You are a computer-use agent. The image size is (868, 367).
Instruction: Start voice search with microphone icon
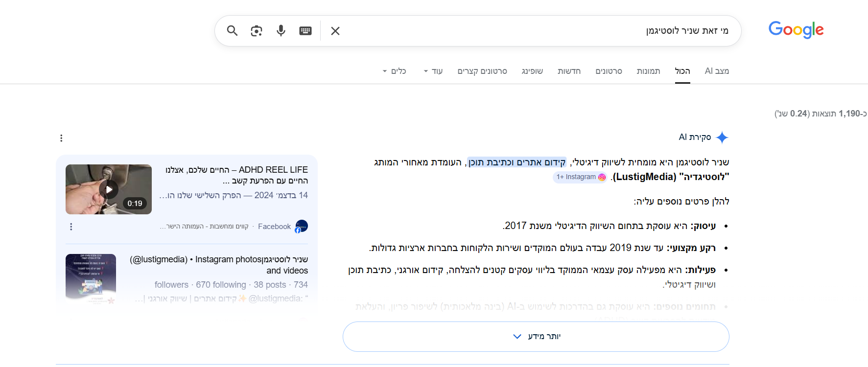pos(281,31)
